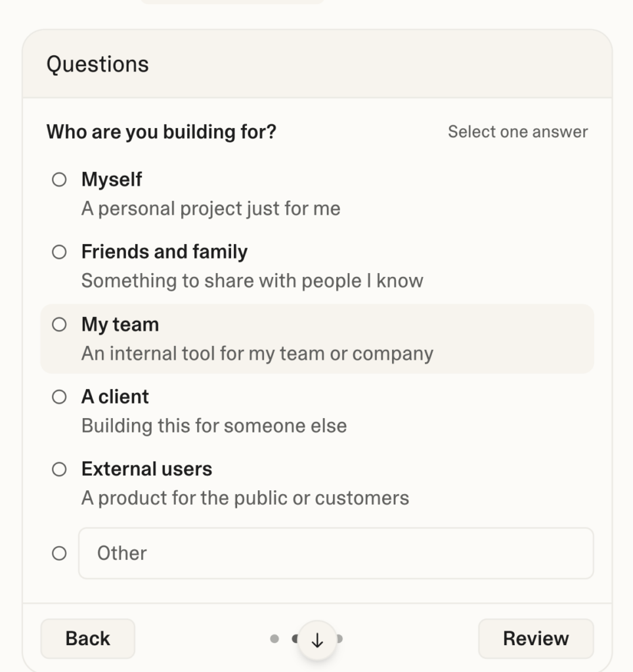Open the Review step
Viewport: 633px width, 672px height.
[x=536, y=639]
